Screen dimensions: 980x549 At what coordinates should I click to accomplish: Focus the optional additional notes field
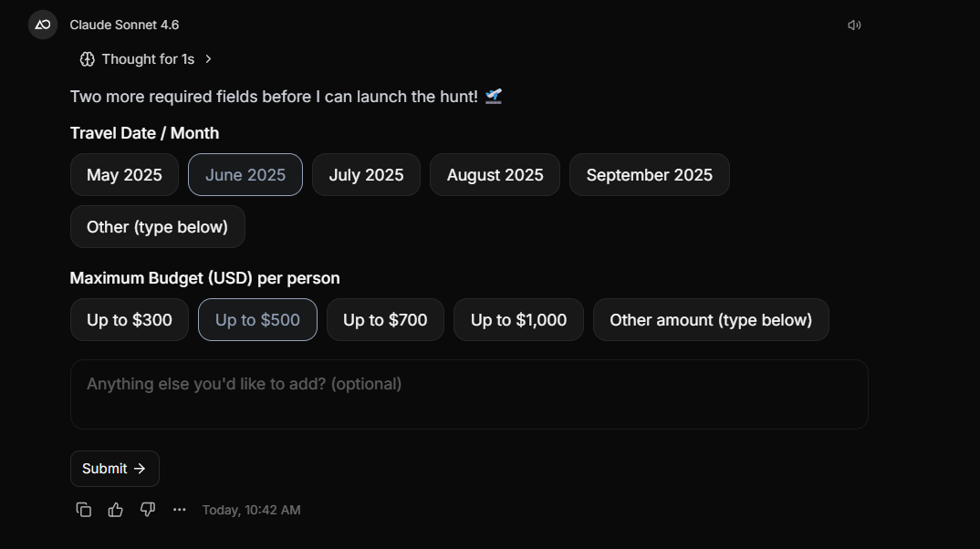pos(469,394)
